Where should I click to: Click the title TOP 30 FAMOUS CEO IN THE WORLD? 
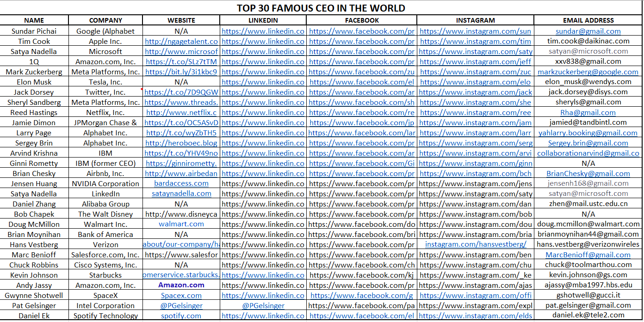coord(321,8)
